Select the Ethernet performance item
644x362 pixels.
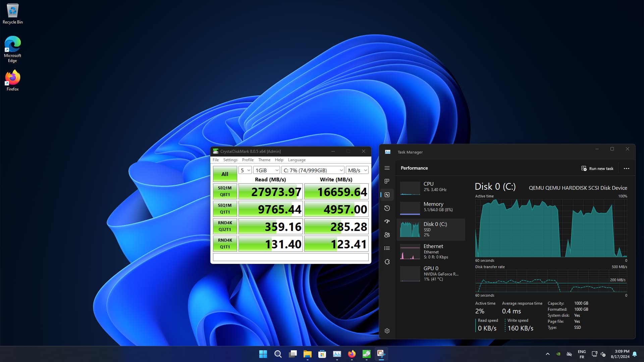click(x=431, y=252)
